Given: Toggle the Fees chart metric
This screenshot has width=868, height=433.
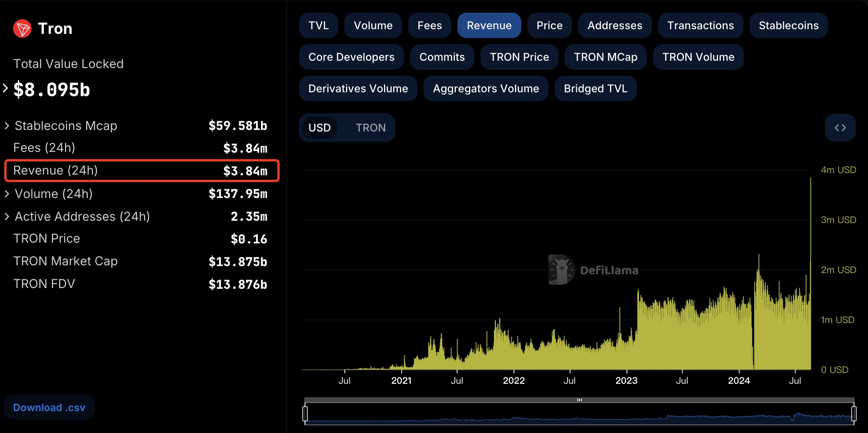Looking at the screenshot, I should [429, 25].
